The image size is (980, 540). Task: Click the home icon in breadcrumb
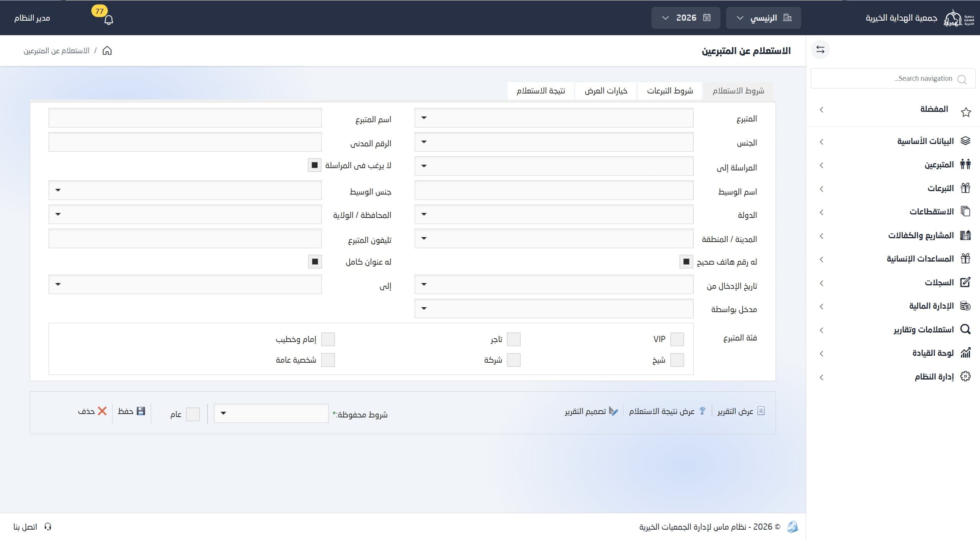point(107,51)
